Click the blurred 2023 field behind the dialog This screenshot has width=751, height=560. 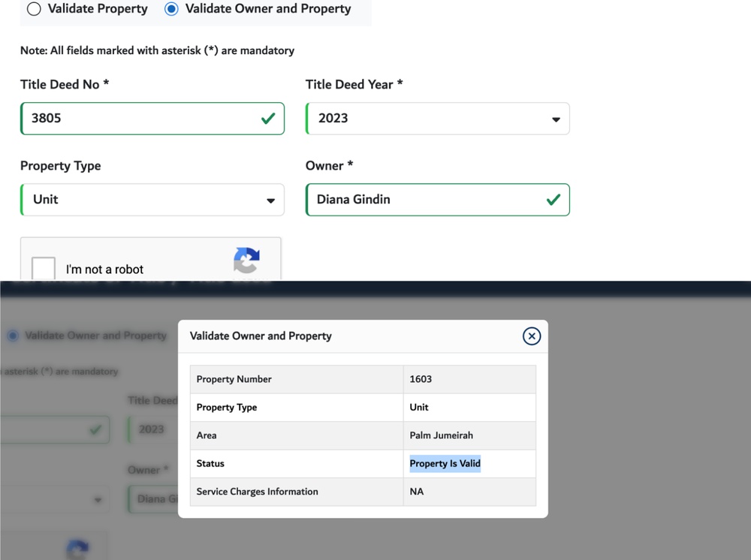[x=152, y=429]
